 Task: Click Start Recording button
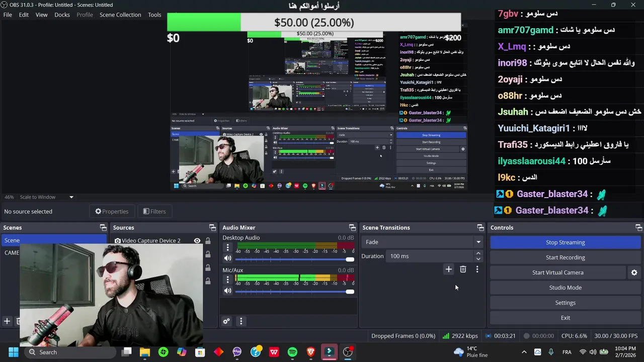click(565, 257)
